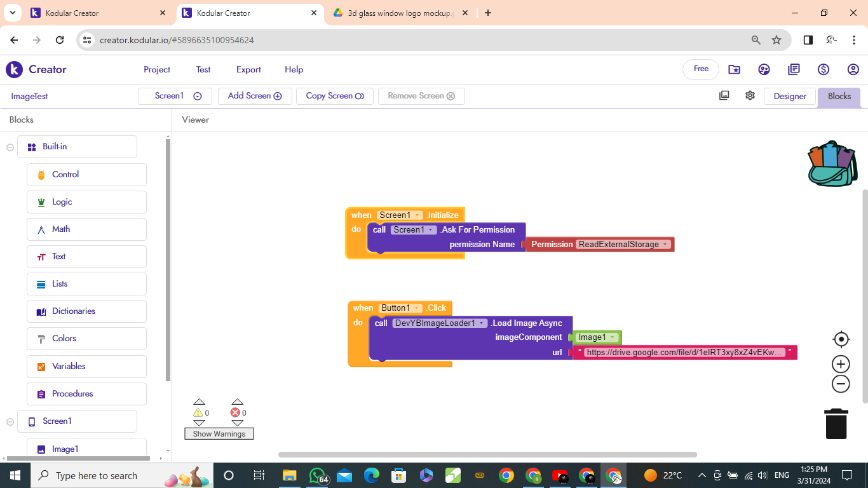The width and height of the screenshot is (868, 488).
Task: Click the Show Warnings button
Action: click(x=219, y=434)
